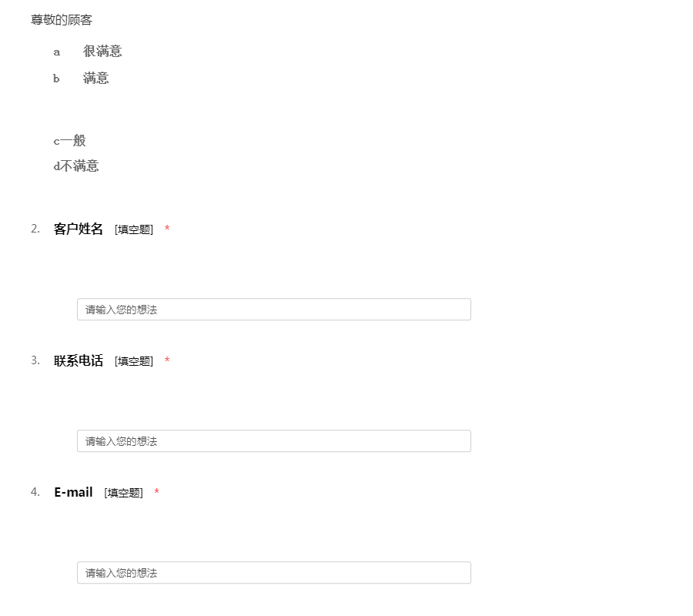Image resolution: width=693 pixels, height=616 pixels.
Task: Click question number 3 label
Action: pos(35,360)
